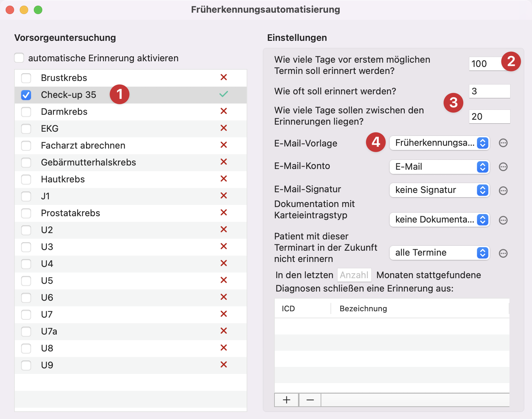Enable the EKG checkbox

(26, 129)
